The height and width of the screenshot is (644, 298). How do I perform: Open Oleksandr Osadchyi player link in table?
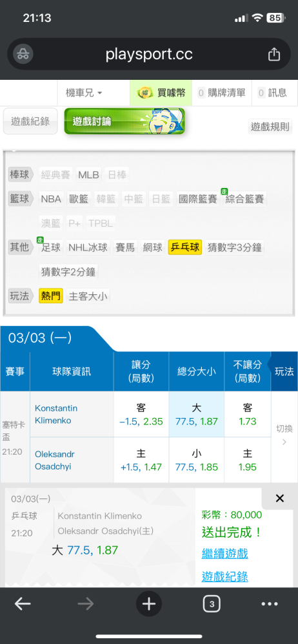pos(55,460)
